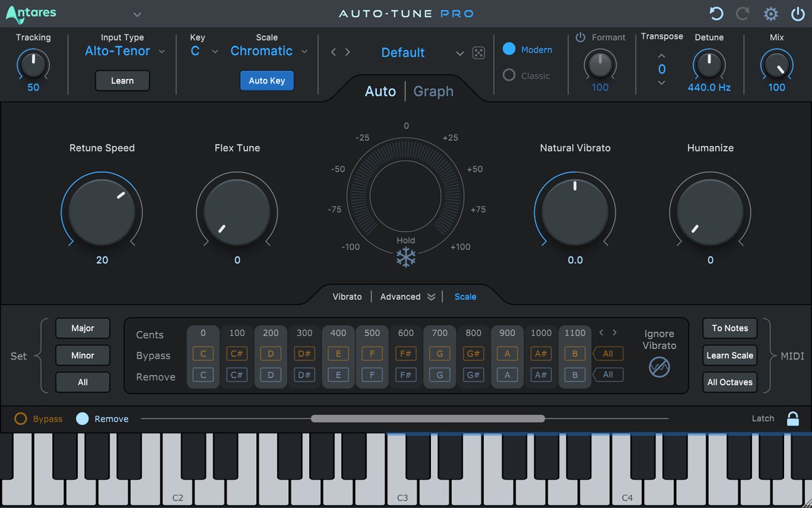Click the redo arrow icon
Viewport: 812px width, 508px height.
743,14
